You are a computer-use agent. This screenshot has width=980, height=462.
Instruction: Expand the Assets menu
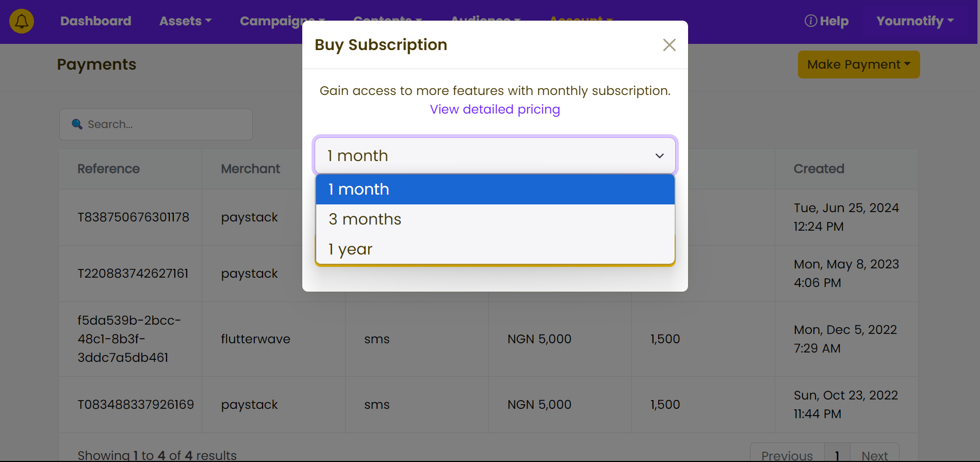coord(185,21)
